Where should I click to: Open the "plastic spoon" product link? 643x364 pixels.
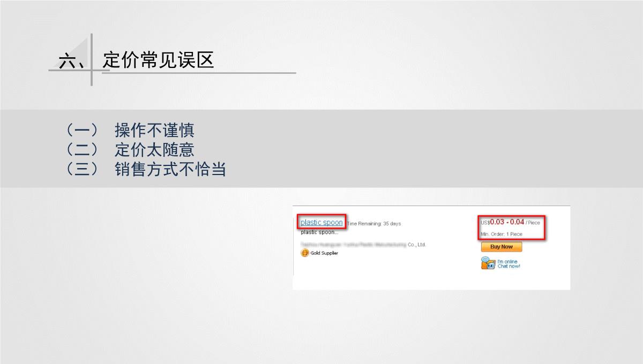point(322,222)
